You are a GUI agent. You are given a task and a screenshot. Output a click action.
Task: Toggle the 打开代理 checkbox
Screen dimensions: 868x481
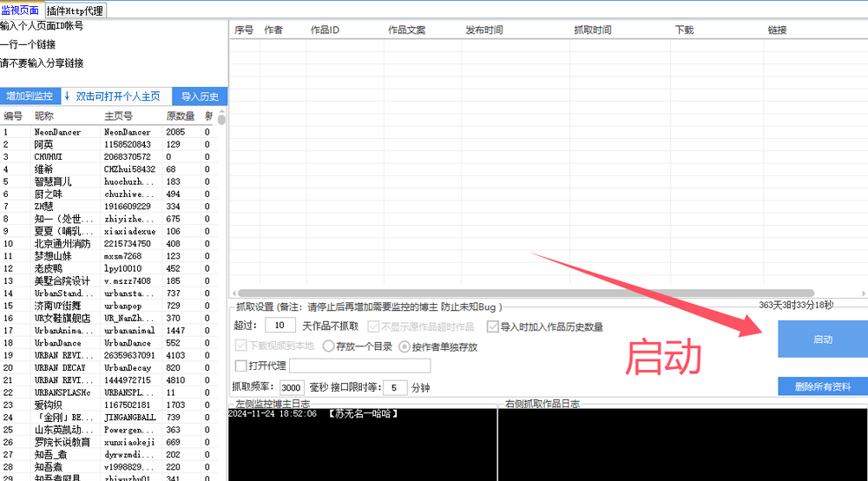(240, 366)
